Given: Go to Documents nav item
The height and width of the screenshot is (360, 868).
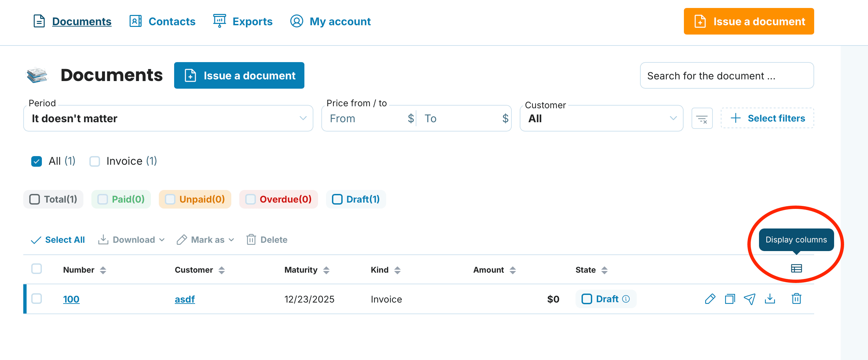Looking at the screenshot, I should (x=72, y=21).
